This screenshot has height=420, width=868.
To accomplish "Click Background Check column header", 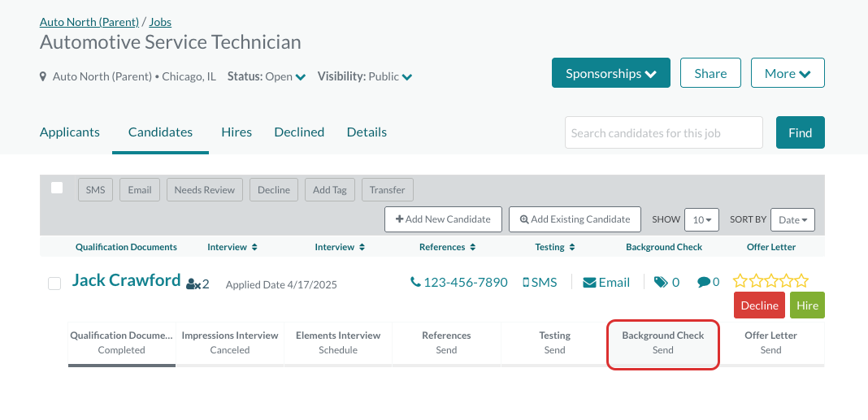I will click(664, 247).
